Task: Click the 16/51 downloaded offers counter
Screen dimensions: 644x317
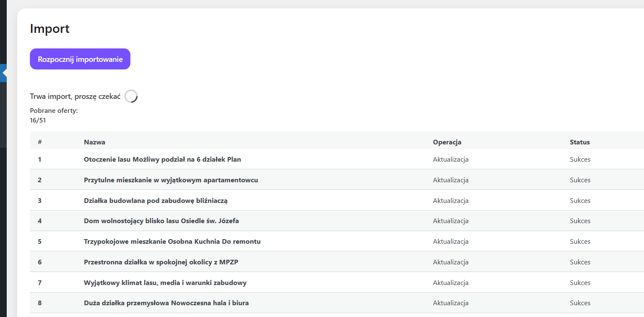Action: click(x=38, y=120)
